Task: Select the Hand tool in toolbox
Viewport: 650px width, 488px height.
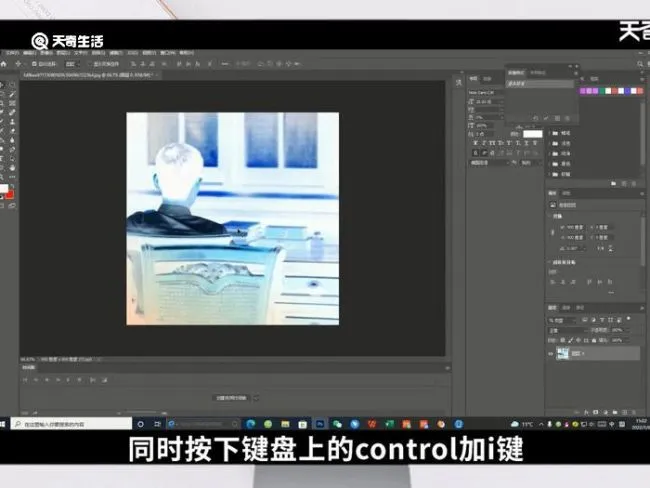Action: pos(12,168)
